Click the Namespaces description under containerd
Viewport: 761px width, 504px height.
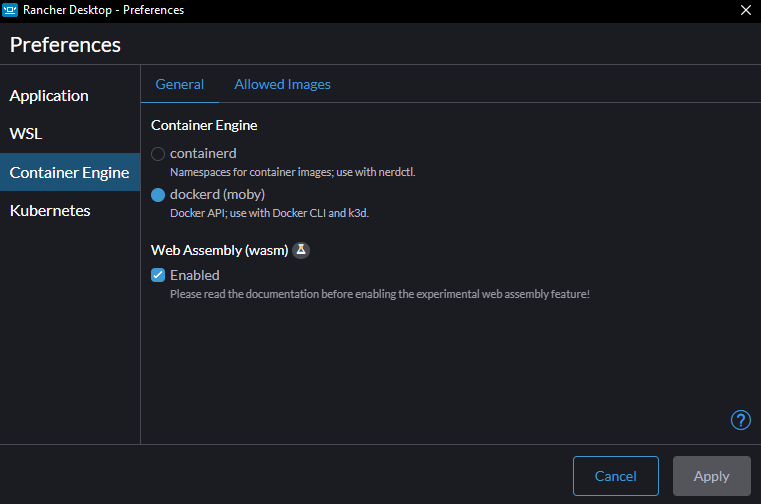tap(293, 172)
